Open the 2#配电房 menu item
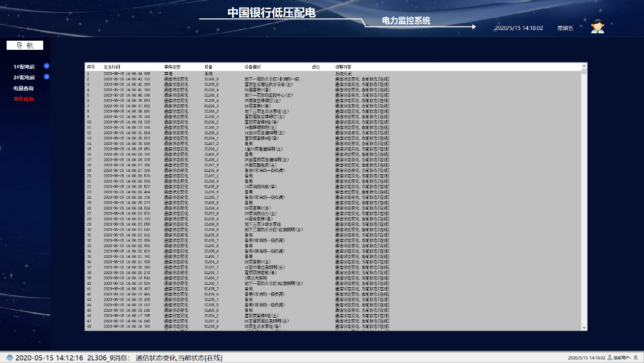This screenshot has width=644, height=363. 24,77
